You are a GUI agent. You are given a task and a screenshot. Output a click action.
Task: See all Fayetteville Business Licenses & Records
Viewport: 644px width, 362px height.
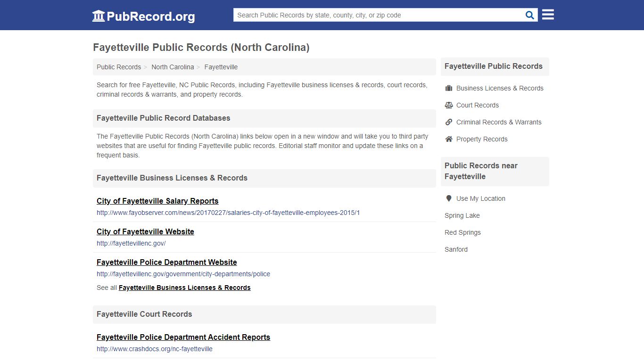[x=185, y=288]
